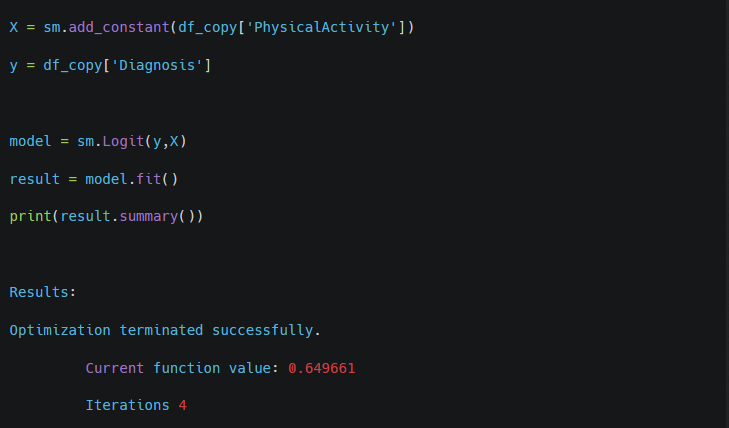Click the result variable before equals sign

pyautogui.click(x=34, y=179)
